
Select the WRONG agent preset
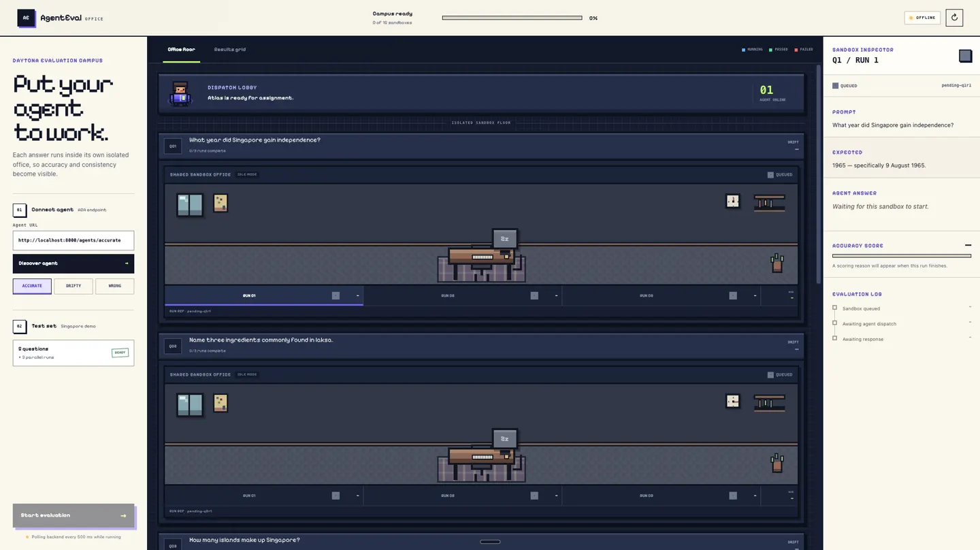point(115,286)
